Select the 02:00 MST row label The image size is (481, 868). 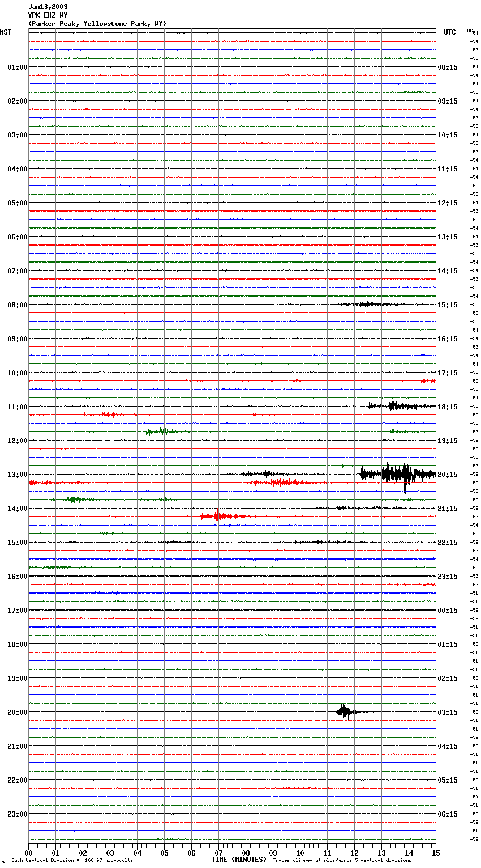click(18, 101)
